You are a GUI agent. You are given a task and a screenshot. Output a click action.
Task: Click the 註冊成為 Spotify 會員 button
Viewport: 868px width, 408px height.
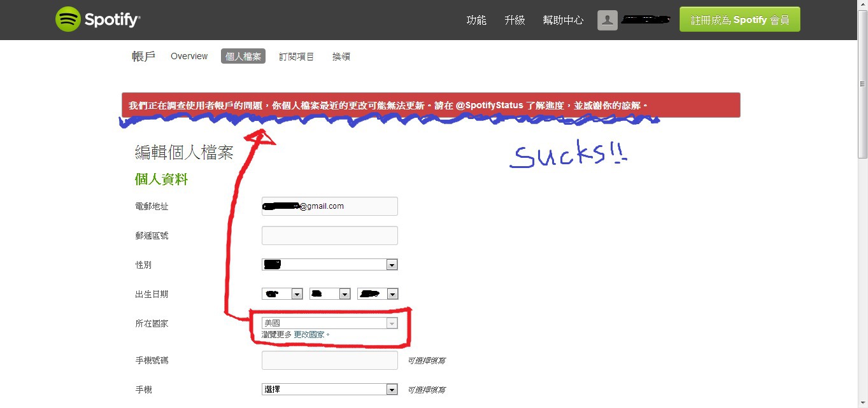tap(740, 20)
